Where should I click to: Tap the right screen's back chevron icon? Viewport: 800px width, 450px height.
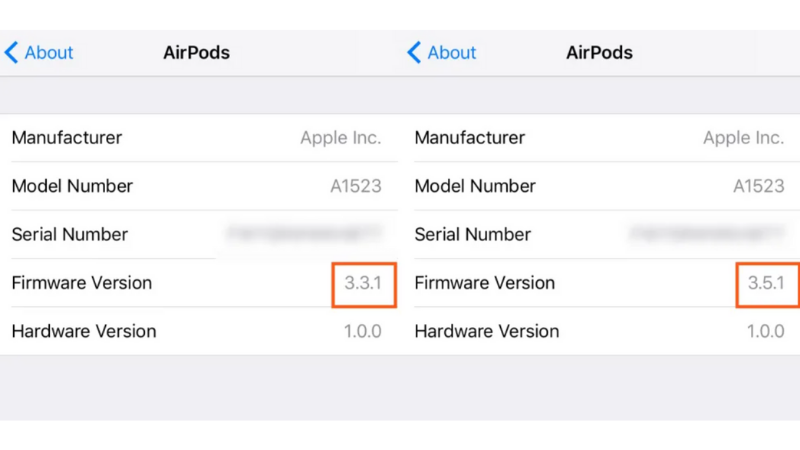point(414,53)
